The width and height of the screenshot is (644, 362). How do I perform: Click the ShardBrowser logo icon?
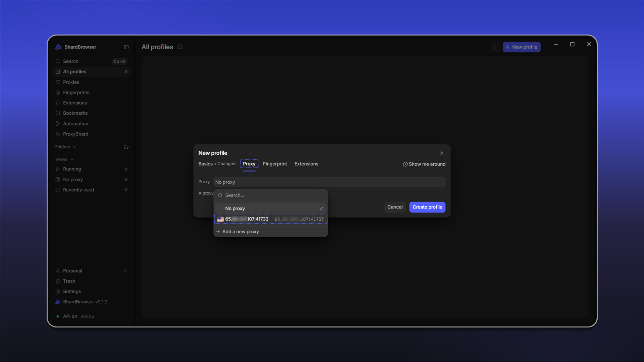tap(58, 47)
